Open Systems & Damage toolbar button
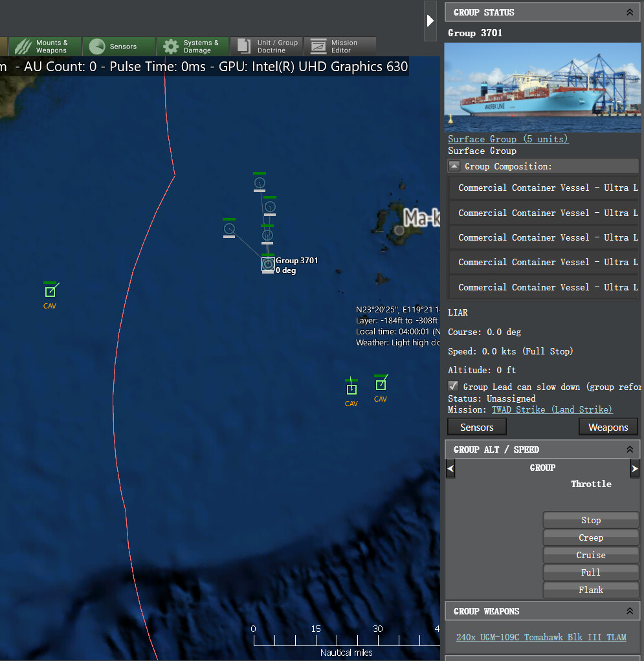 [x=192, y=47]
